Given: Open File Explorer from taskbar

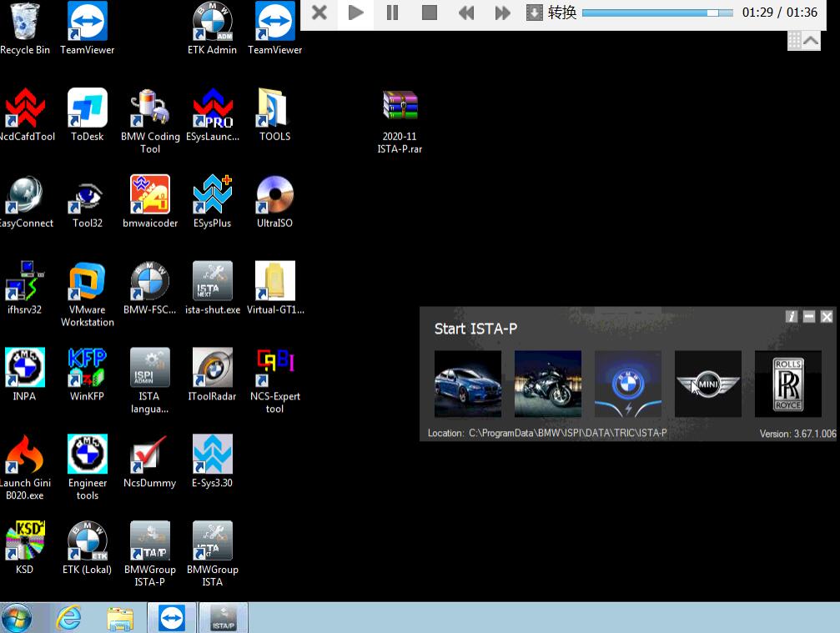Looking at the screenshot, I should 120,619.
